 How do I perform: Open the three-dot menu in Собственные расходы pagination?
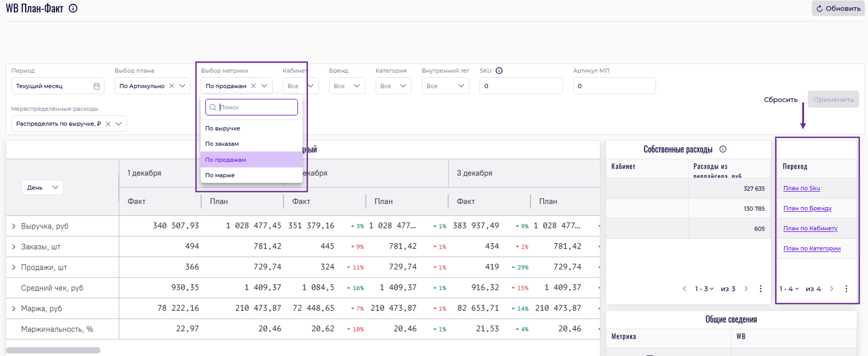[760, 289]
